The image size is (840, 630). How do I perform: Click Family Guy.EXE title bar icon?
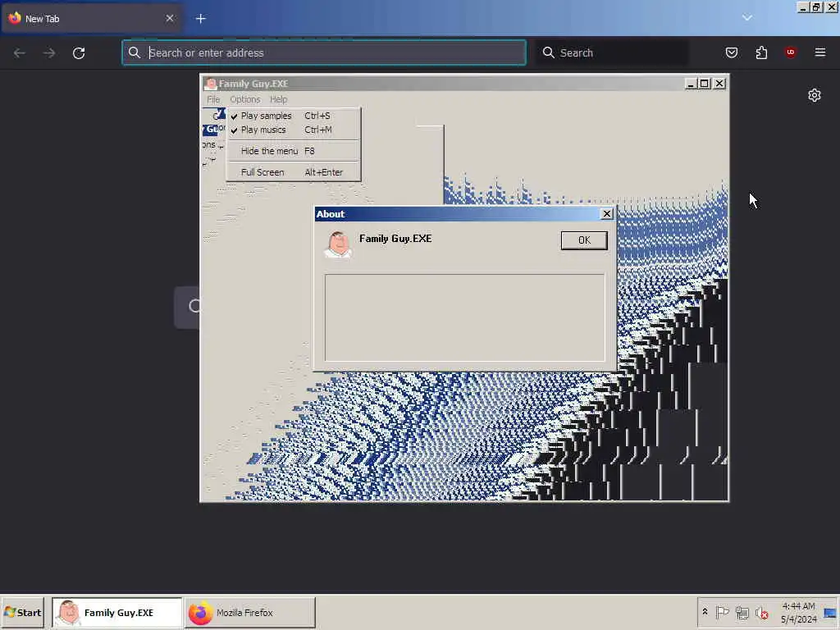click(211, 84)
